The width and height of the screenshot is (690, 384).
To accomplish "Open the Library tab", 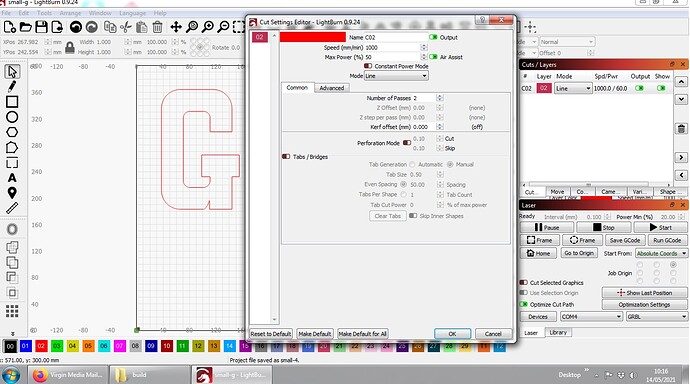I will click(x=558, y=333).
